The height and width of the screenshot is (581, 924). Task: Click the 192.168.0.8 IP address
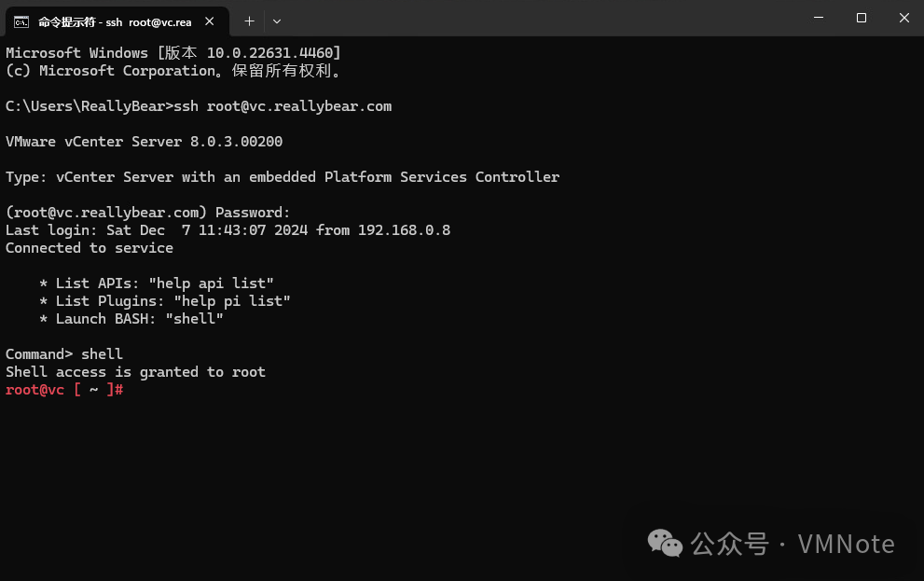[405, 229]
